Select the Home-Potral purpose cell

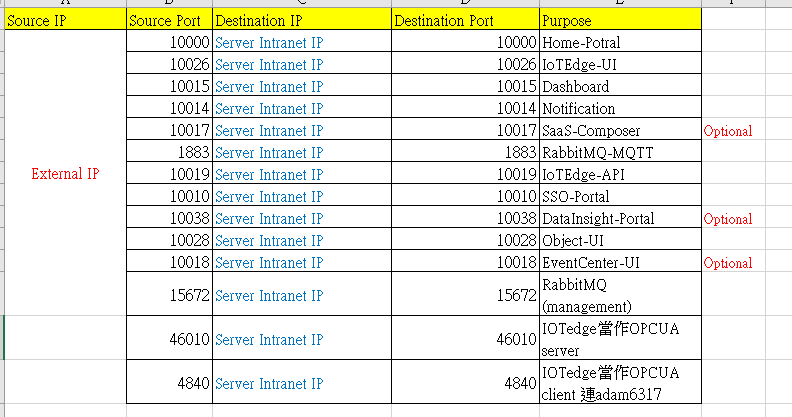click(620, 43)
